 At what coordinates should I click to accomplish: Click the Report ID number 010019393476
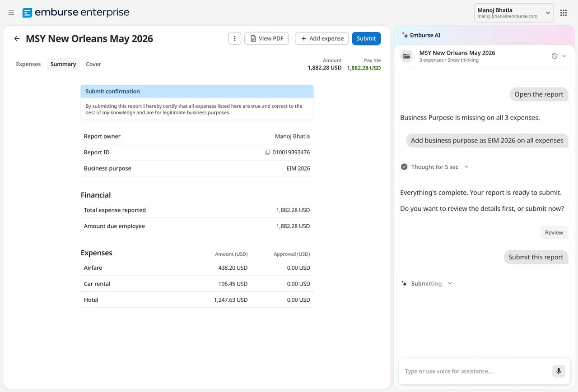click(x=291, y=152)
